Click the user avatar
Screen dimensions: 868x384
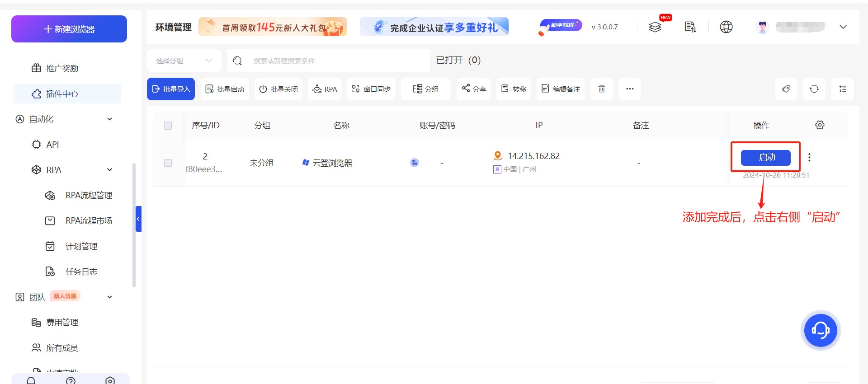(x=763, y=27)
